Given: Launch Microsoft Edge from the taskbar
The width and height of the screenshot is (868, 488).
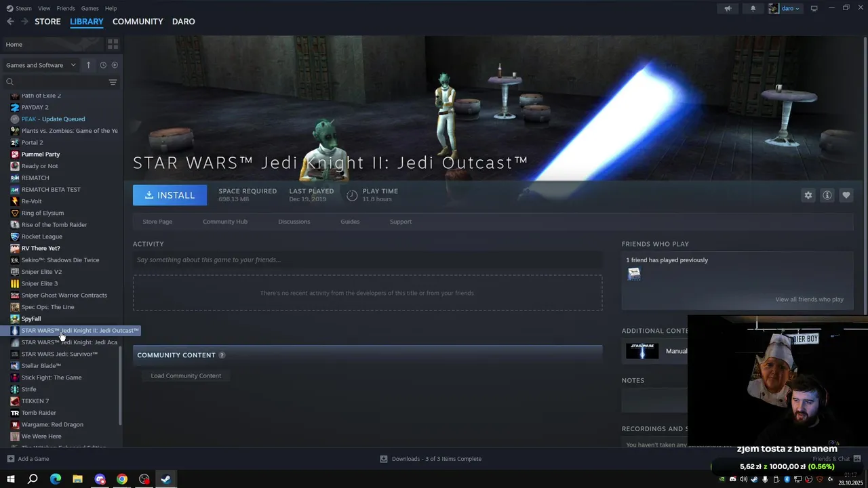Looking at the screenshot, I should (x=56, y=479).
